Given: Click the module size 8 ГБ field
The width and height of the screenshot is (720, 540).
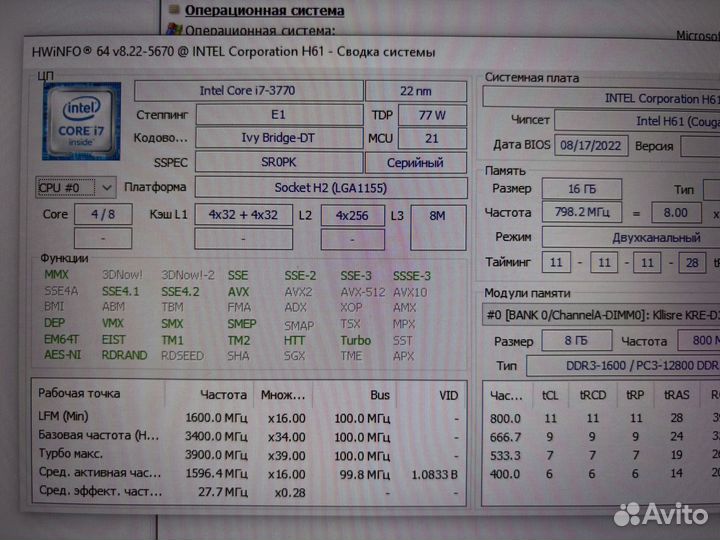Looking at the screenshot, I should point(577,340).
